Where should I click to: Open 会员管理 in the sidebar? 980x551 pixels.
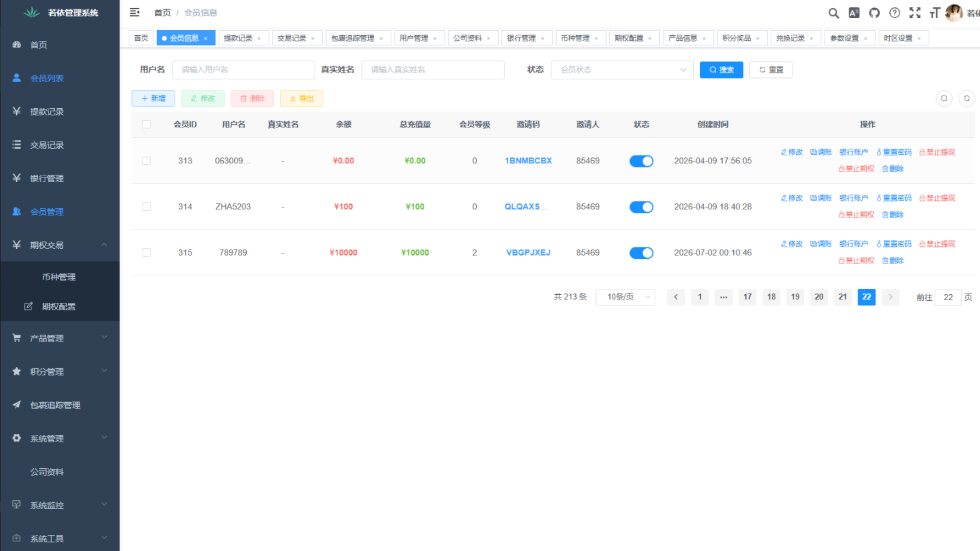click(x=60, y=211)
